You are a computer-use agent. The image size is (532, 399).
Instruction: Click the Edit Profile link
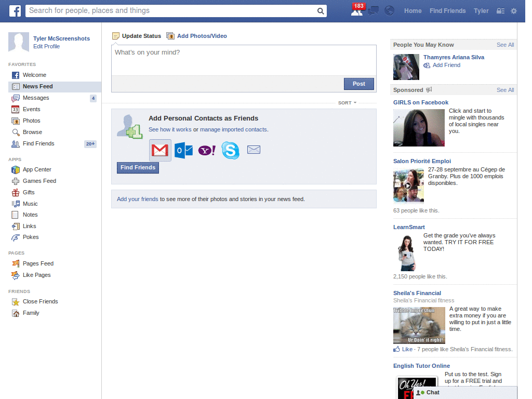tap(46, 46)
